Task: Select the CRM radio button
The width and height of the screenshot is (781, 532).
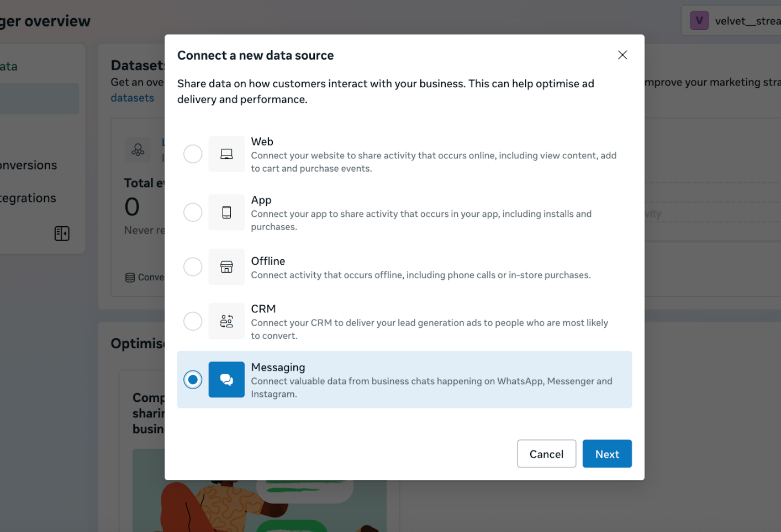Action: [x=193, y=321]
